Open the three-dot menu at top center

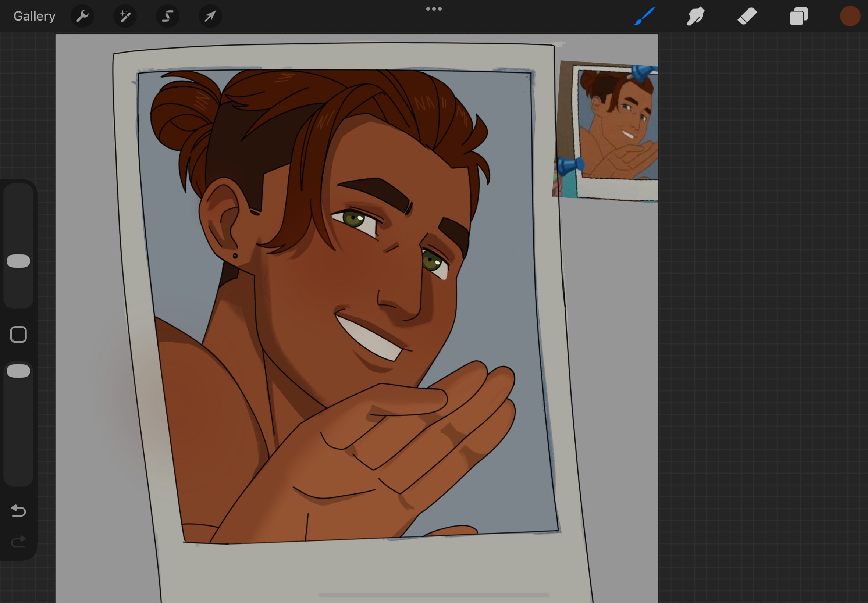tap(434, 9)
